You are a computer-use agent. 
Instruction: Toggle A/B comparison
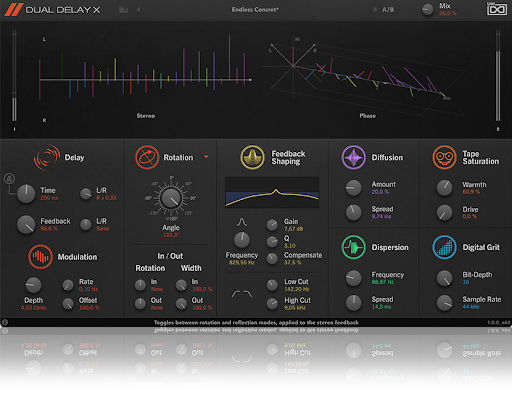click(x=388, y=10)
